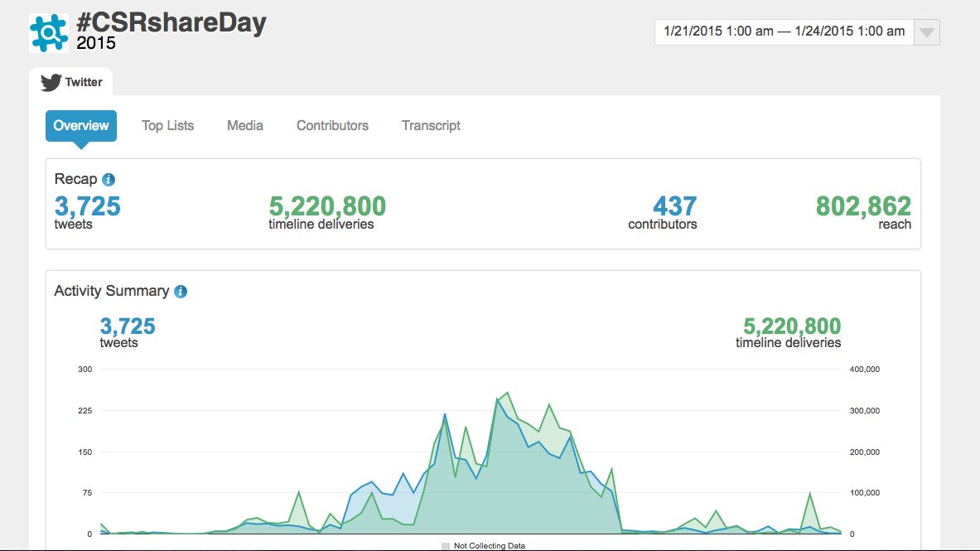
Task: Click the 200,000 right axis label
Action: point(864,452)
